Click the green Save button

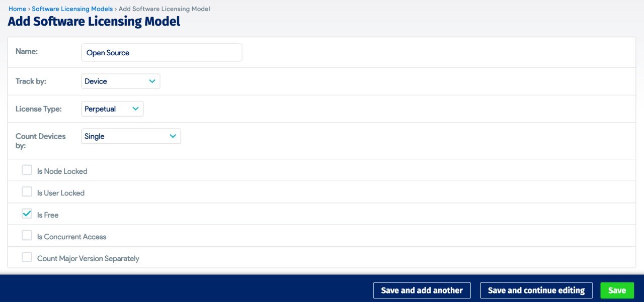pyautogui.click(x=617, y=290)
